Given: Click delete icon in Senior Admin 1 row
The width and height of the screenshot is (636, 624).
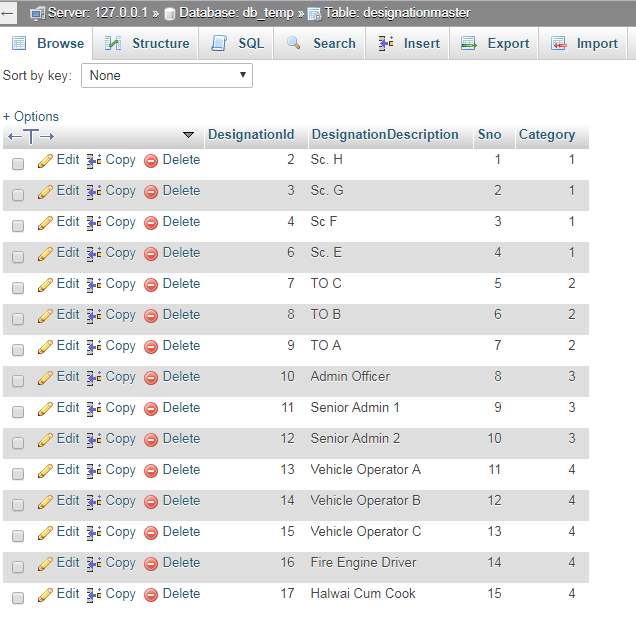Looking at the screenshot, I should [x=151, y=409].
